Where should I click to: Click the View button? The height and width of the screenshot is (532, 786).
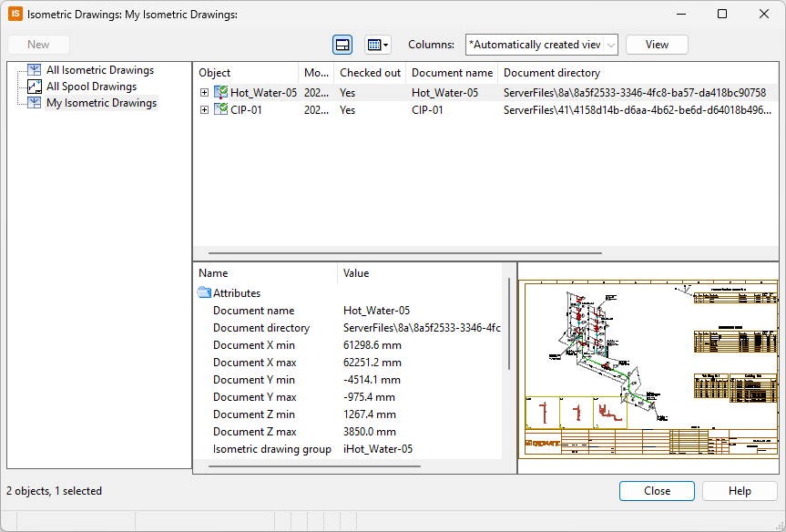tap(657, 45)
